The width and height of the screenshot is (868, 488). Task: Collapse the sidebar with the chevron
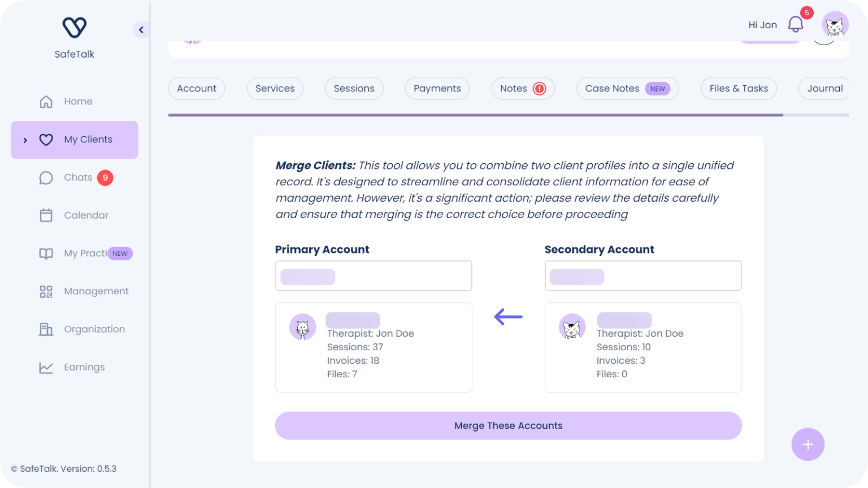tap(141, 30)
